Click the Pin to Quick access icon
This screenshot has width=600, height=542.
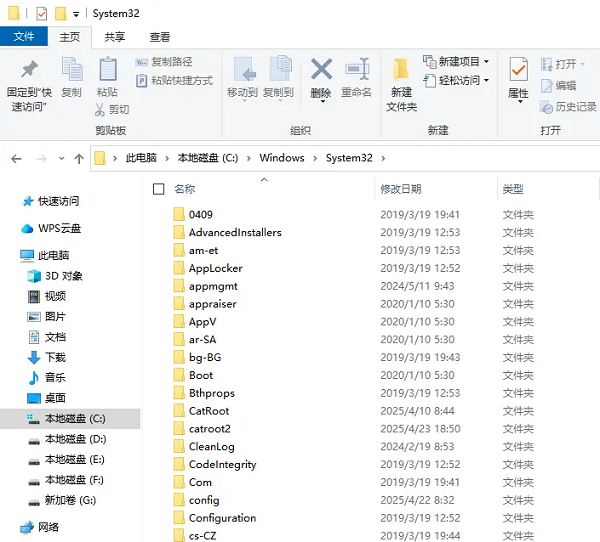click(29, 69)
